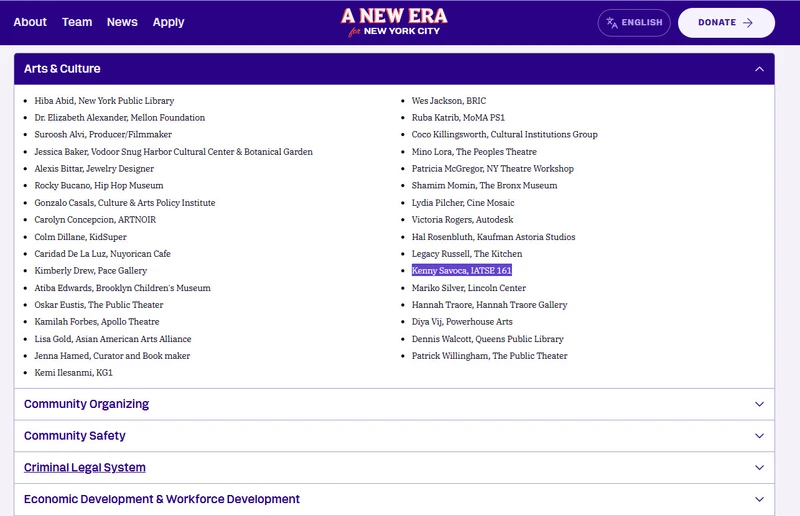Click the Arts & Culture heading
Screen dimensions: 800x516
coord(62,68)
